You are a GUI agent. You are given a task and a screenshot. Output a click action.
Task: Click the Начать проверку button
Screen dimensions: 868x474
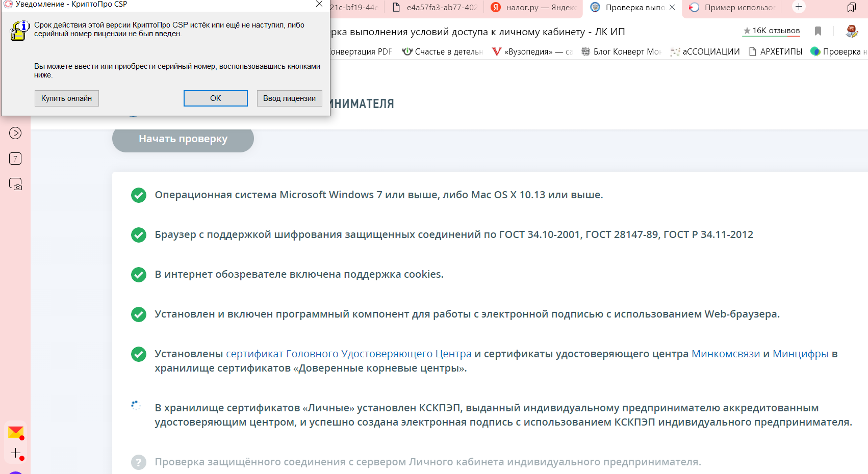click(183, 139)
